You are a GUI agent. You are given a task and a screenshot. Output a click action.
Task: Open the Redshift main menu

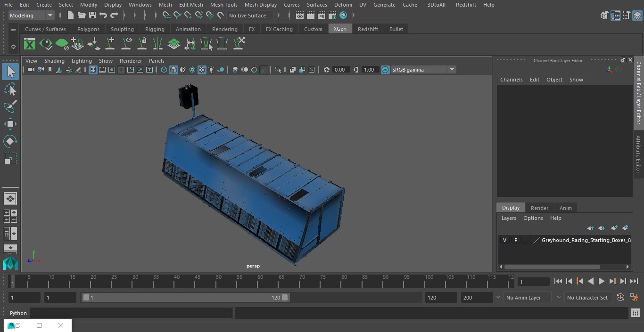point(466,5)
